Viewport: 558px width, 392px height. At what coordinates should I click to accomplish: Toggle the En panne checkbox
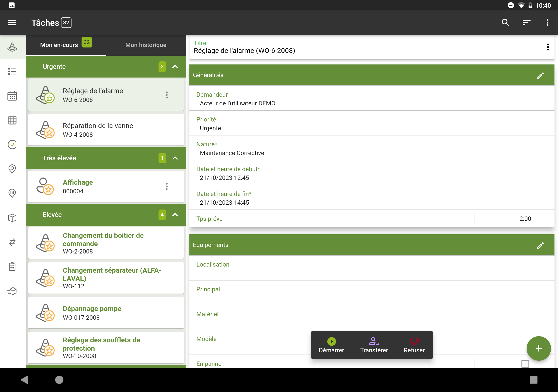[525, 364]
